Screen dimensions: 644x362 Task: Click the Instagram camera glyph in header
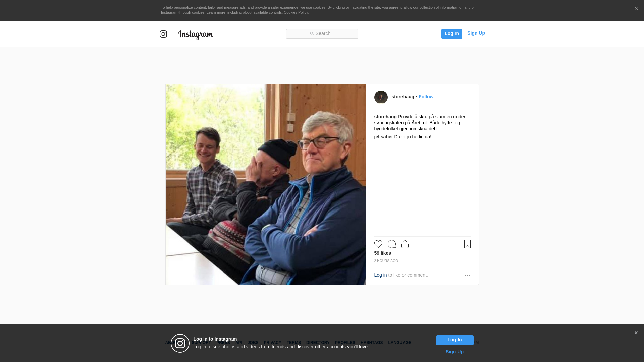click(x=163, y=34)
